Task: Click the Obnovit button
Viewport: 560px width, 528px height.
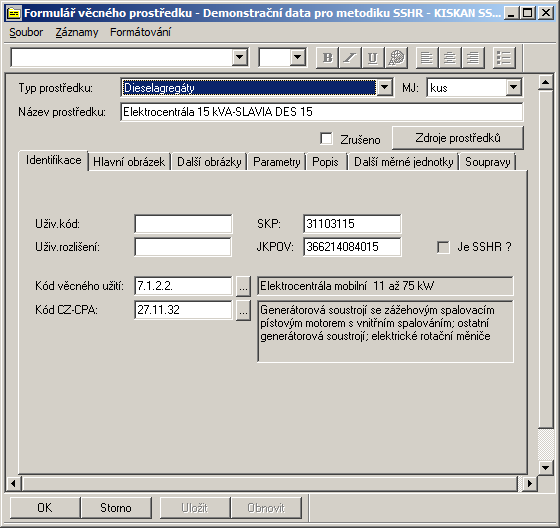Action: pos(266,508)
